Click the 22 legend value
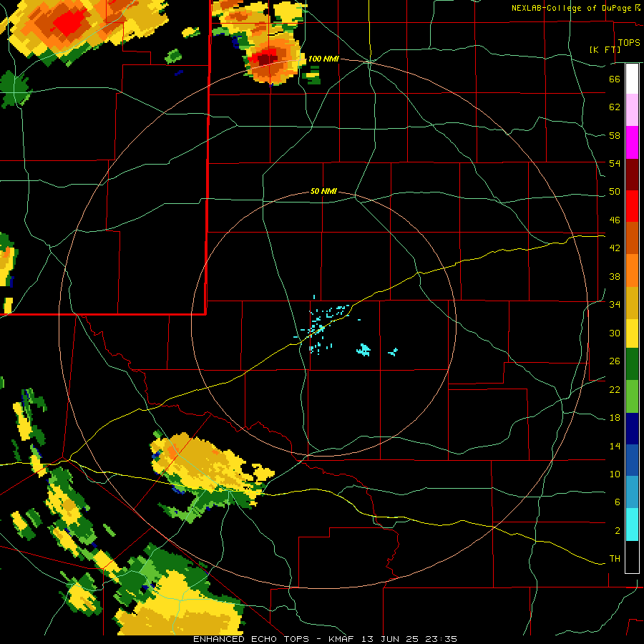The height and width of the screenshot is (644, 644). pyautogui.click(x=615, y=389)
